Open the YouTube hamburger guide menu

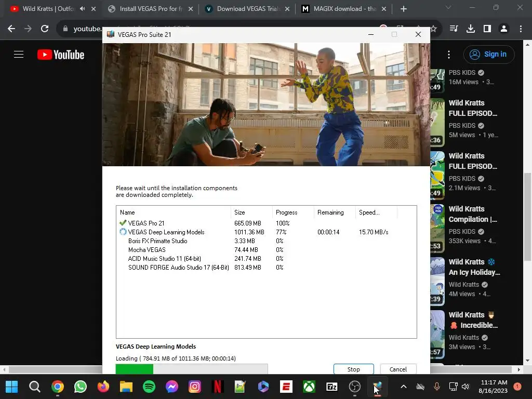19,54
